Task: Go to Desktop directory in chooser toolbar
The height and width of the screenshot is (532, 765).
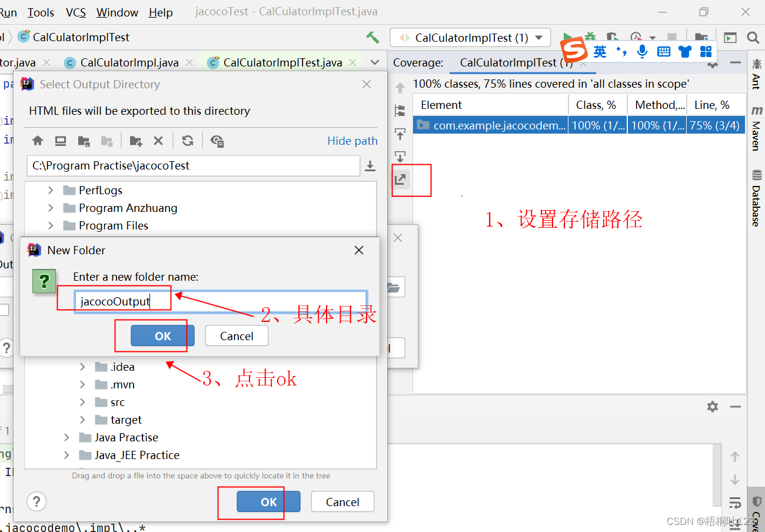Action: click(x=61, y=141)
